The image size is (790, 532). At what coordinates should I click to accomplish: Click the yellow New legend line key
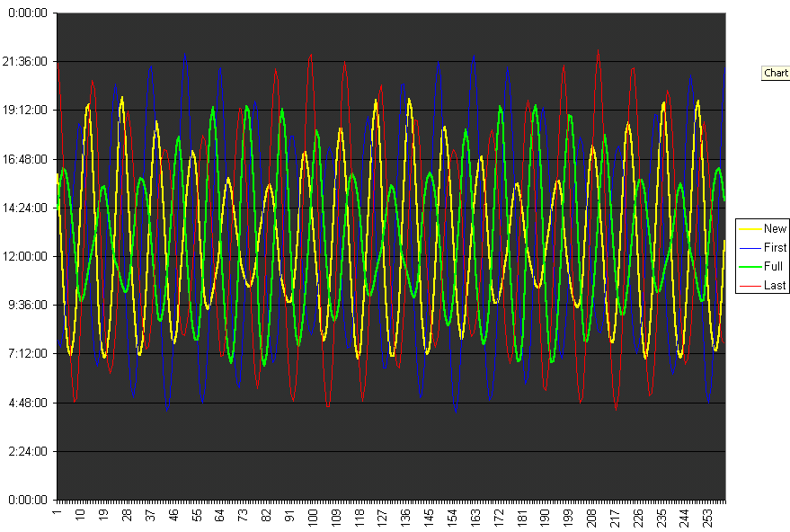pos(750,229)
